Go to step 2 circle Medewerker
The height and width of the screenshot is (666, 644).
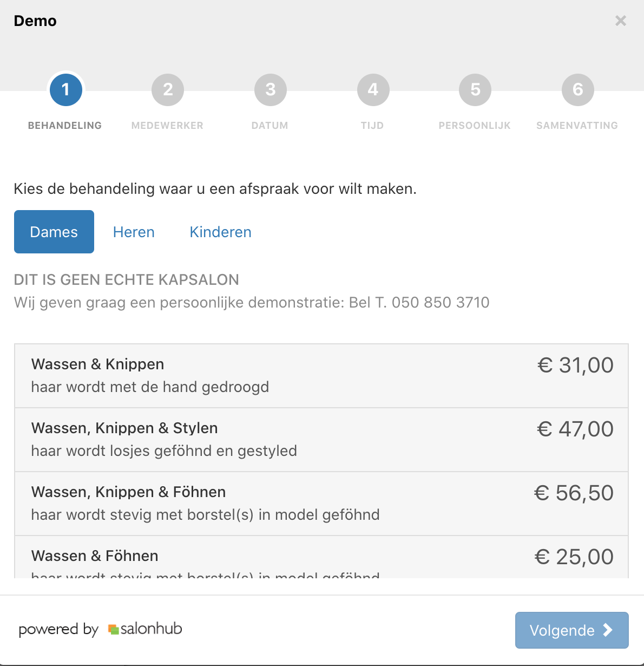click(168, 90)
